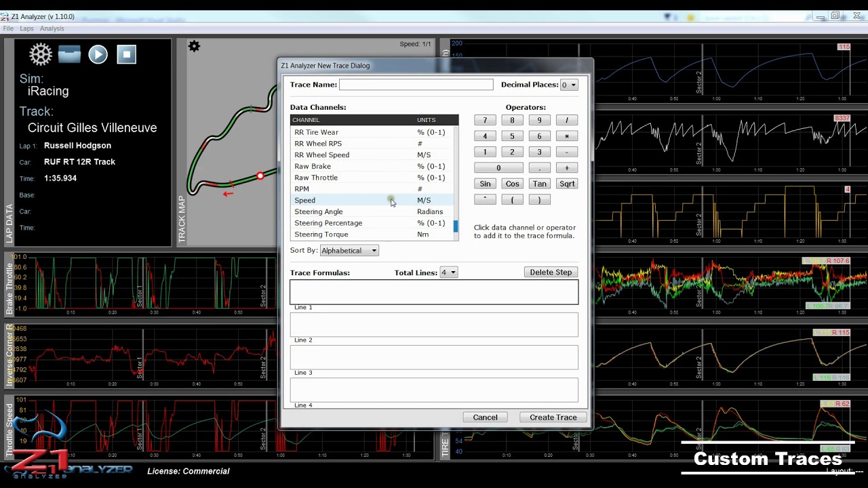This screenshot has width=868, height=488.
Task: Open settings gear in lap data panel
Action: click(x=41, y=54)
